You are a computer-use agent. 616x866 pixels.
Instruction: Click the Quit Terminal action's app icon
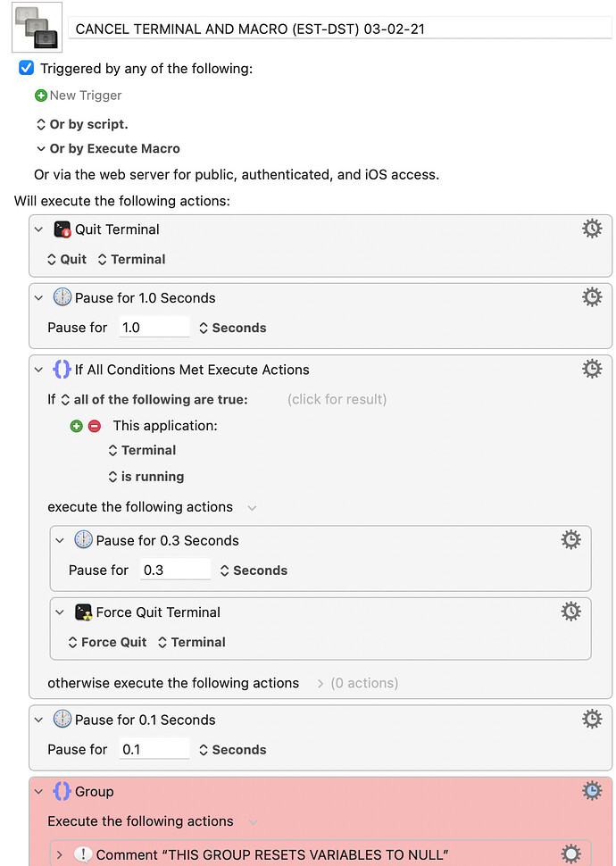pyautogui.click(x=62, y=229)
